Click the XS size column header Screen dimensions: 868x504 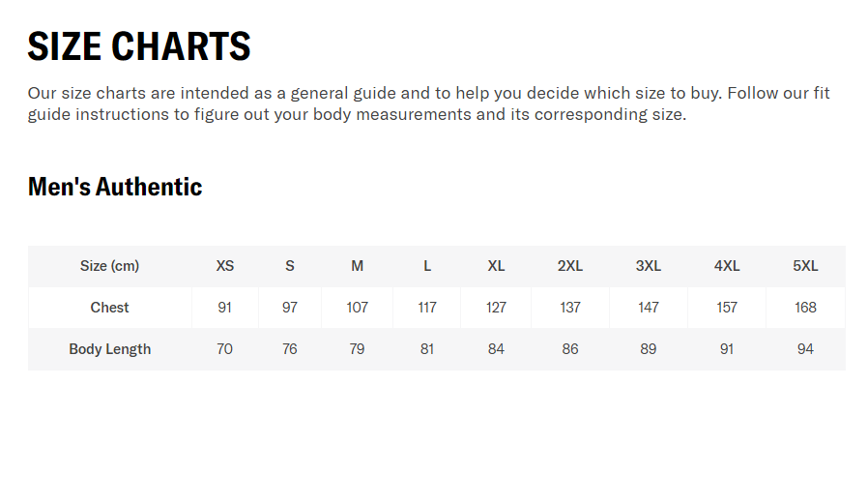(225, 266)
